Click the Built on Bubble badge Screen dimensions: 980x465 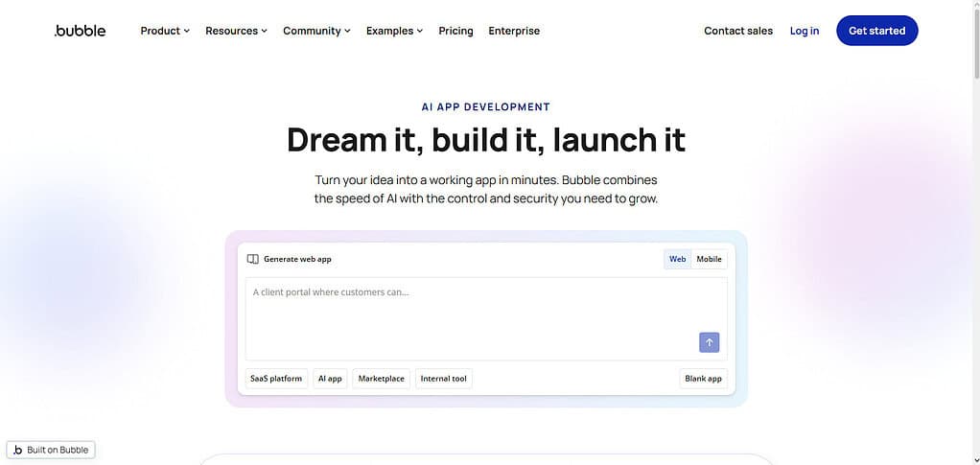coord(51,450)
